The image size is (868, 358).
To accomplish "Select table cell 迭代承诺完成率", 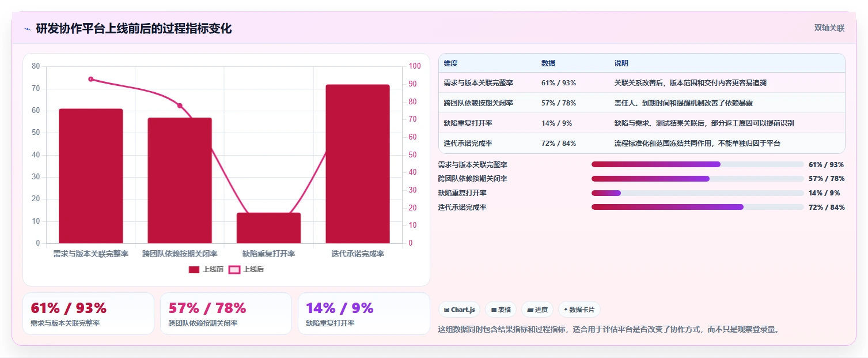I will point(468,144).
